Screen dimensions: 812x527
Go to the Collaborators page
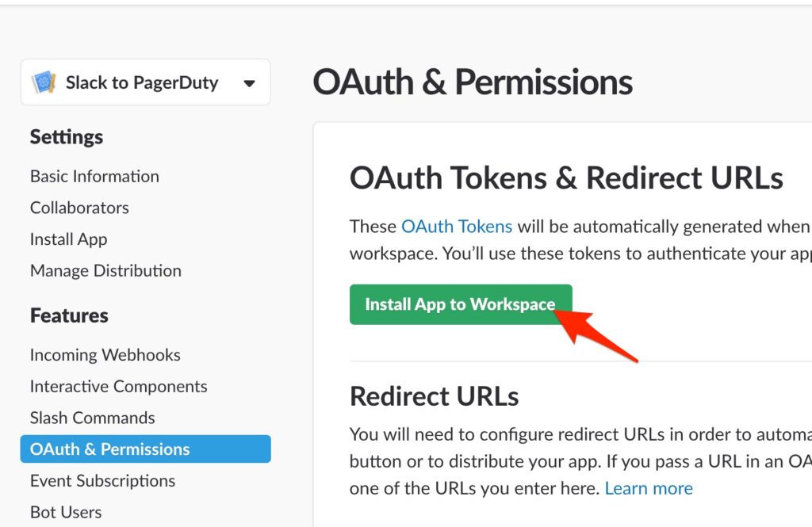pos(79,208)
